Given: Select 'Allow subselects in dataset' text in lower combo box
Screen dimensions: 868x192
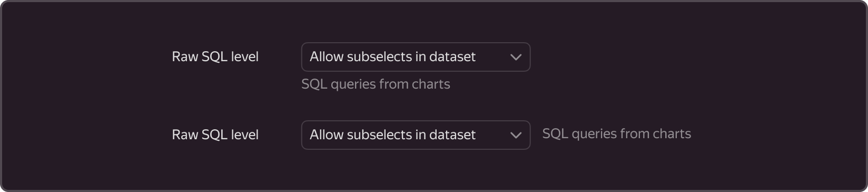Looking at the screenshot, I should point(392,135).
